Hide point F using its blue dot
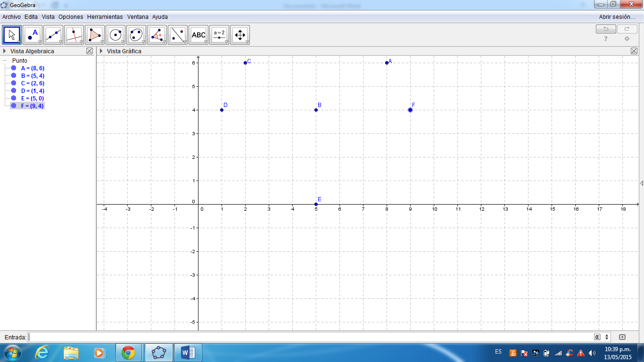The height and width of the screenshot is (362, 644). 13,106
